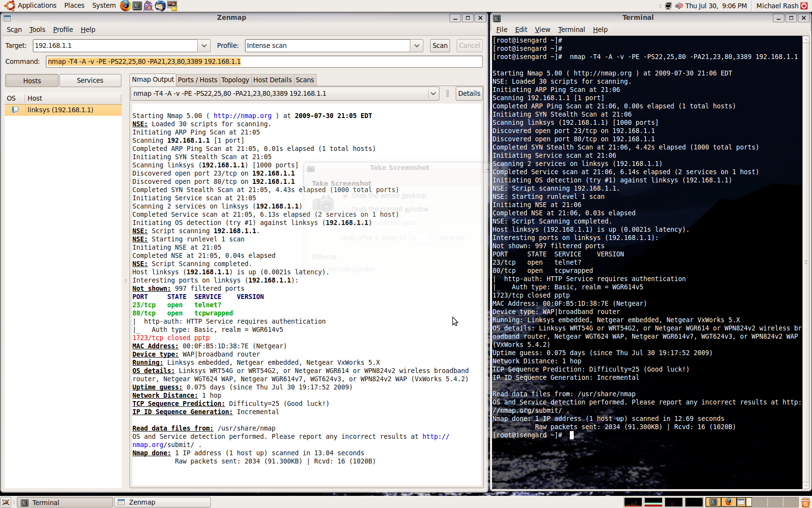Select the linksys (192.168.1.1) host entry
The width and height of the screenshot is (812, 508).
click(60, 110)
